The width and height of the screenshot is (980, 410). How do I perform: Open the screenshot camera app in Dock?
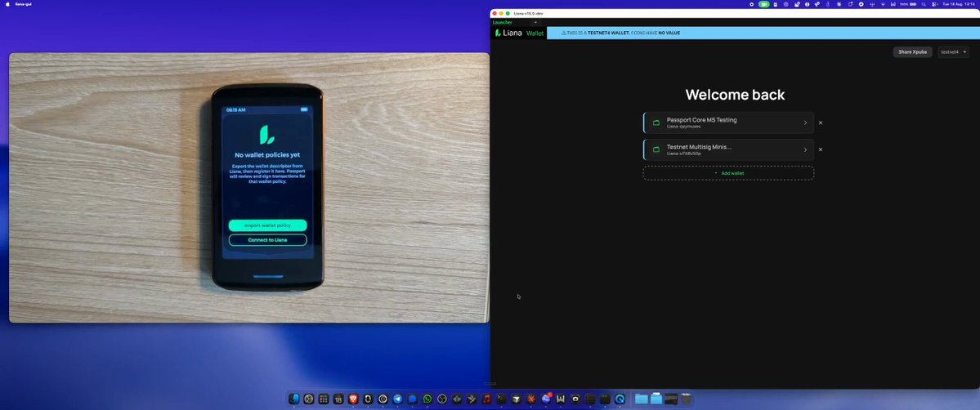point(575,399)
